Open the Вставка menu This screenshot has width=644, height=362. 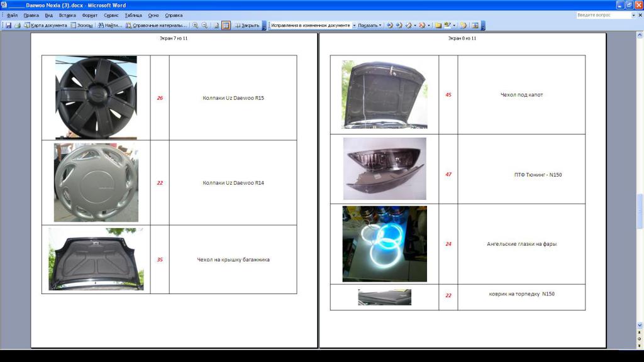tap(67, 15)
